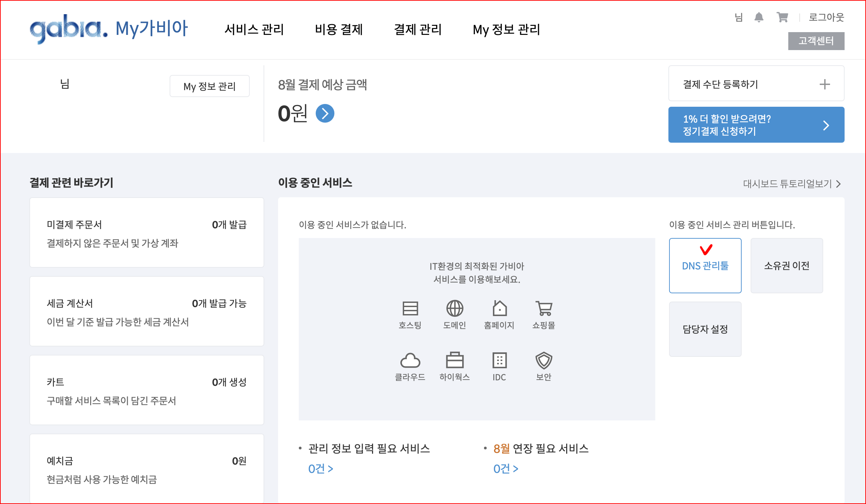The width and height of the screenshot is (866, 504).
Task: Click the DNS 관리툴 button
Action: (705, 265)
